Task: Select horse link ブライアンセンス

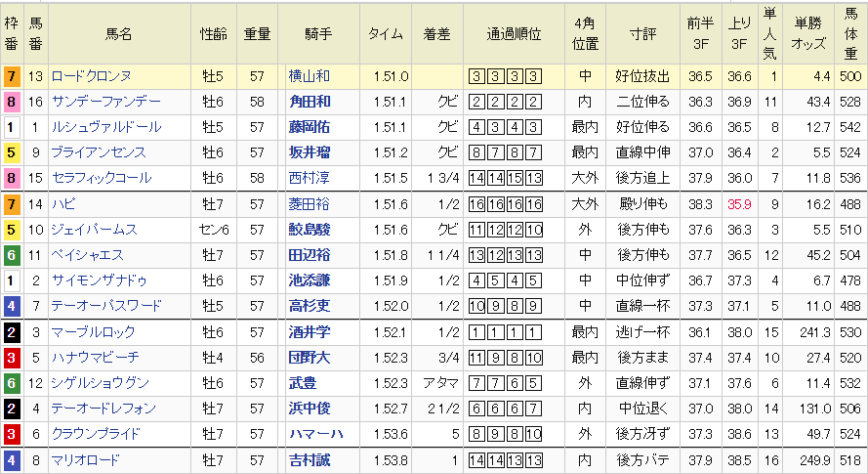Action: pos(99,152)
